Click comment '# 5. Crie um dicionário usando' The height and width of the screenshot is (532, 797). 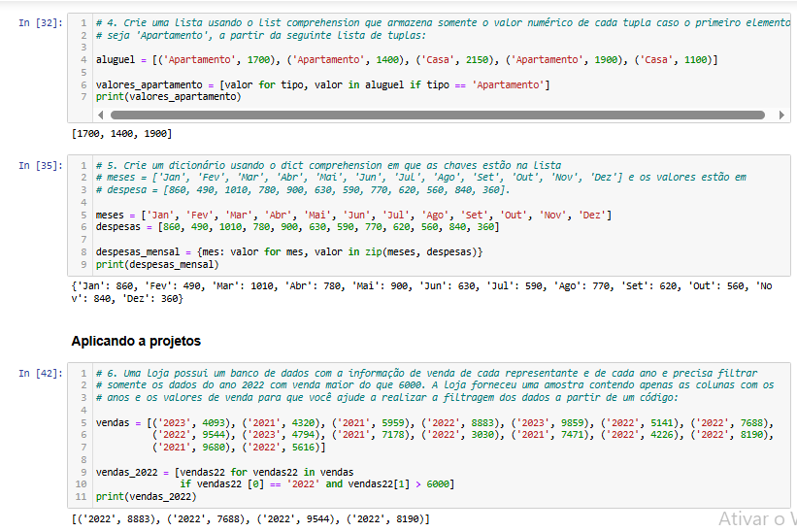pos(328,166)
